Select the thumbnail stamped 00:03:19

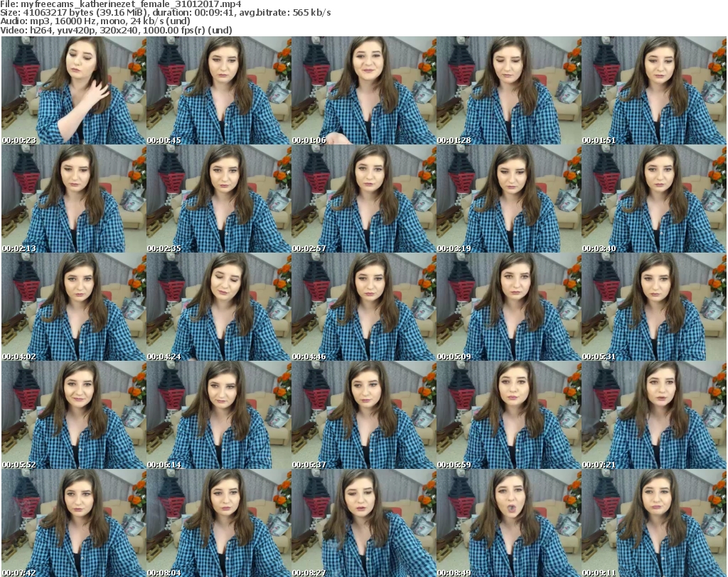(x=509, y=198)
